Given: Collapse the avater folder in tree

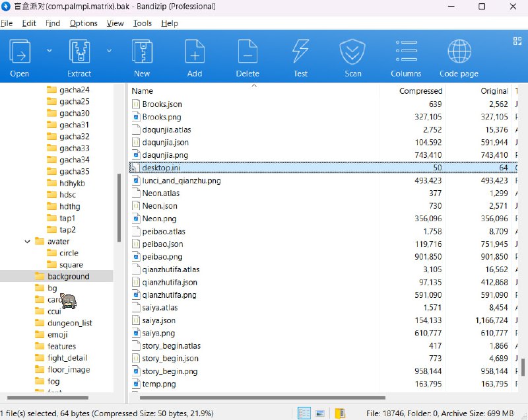Looking at the screenshot, I should [x=28, y=242].
